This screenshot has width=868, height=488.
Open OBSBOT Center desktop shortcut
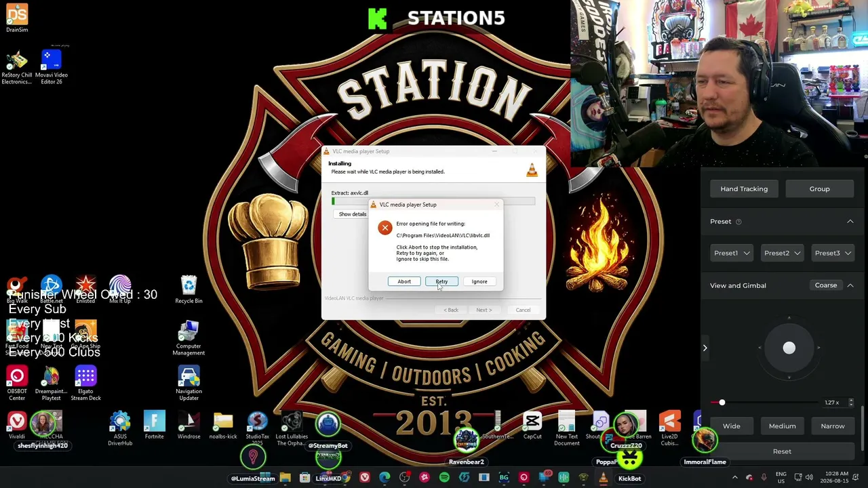[x=17, y=384]
